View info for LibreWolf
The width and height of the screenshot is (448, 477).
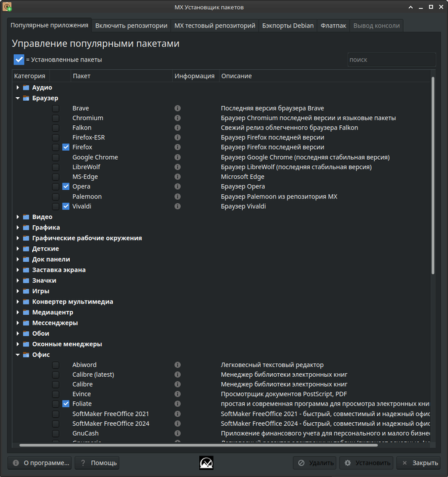177,167
